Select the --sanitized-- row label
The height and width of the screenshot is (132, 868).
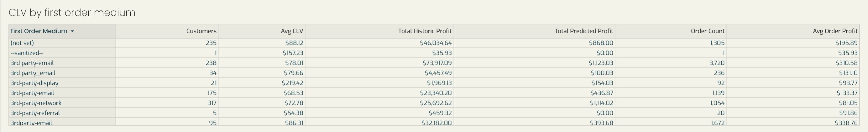[x=27, y=53]
